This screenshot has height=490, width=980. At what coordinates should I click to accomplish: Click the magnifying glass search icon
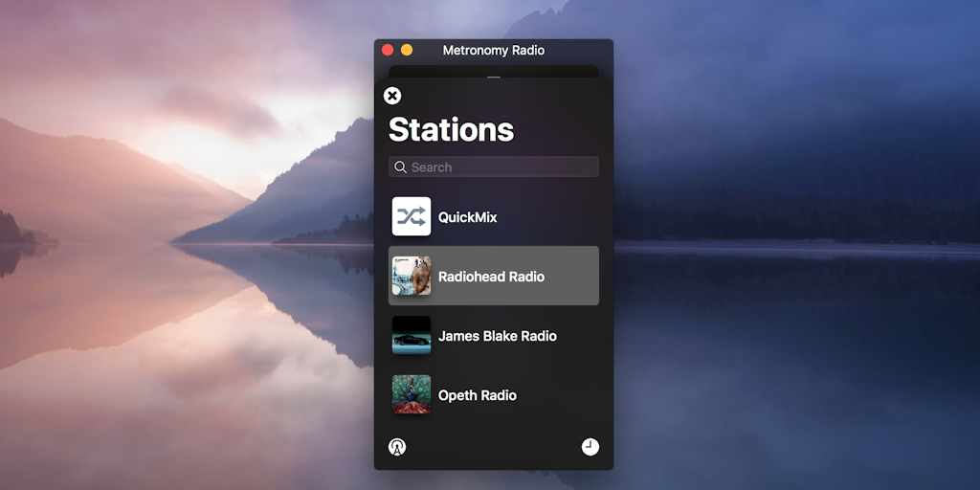(x=401, y=167)
